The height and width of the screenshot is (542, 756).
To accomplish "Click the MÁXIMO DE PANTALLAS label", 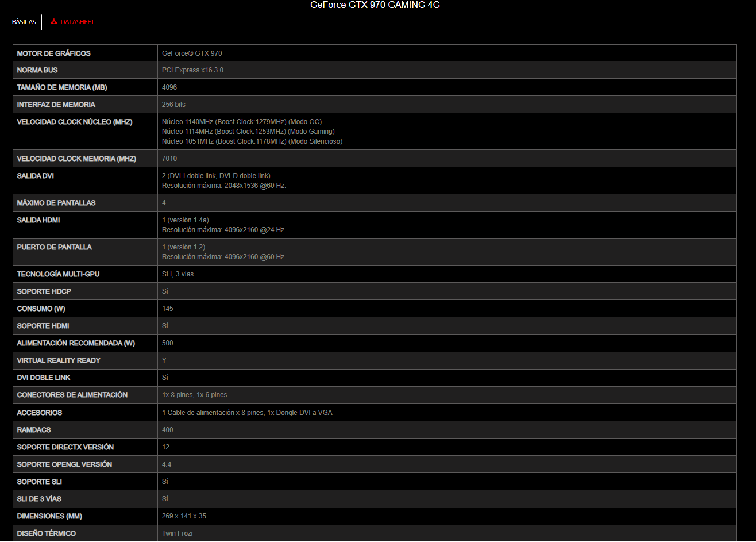I will (56, 203).
